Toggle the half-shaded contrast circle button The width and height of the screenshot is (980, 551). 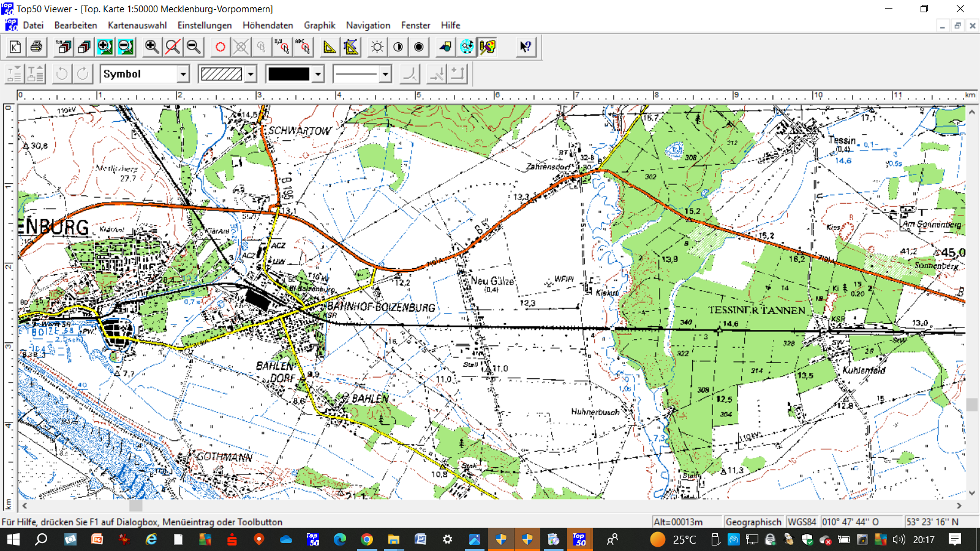(x=398, y=47)
